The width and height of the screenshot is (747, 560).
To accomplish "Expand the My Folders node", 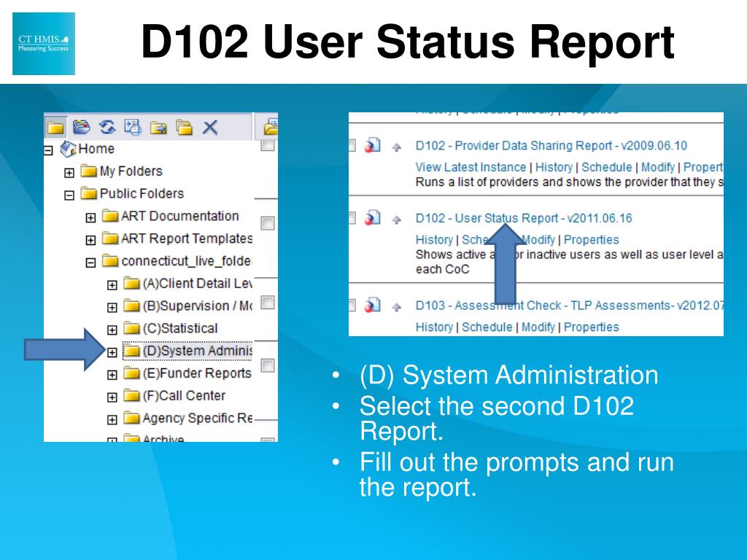I will (69, 172).
